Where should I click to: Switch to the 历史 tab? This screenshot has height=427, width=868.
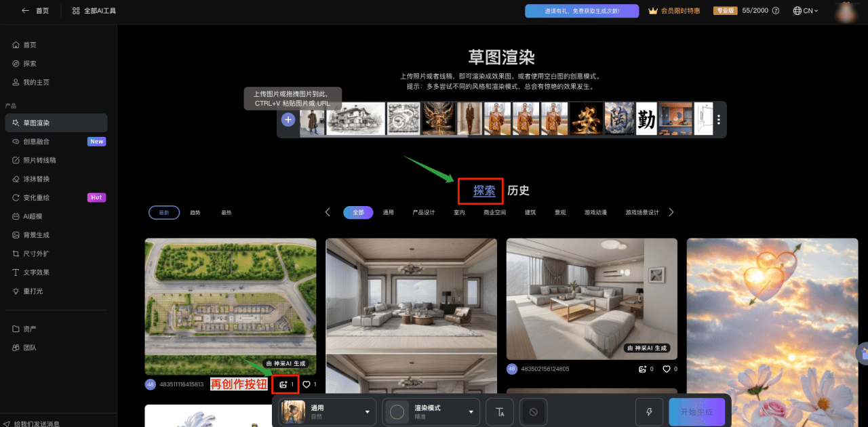pos(518,191)
